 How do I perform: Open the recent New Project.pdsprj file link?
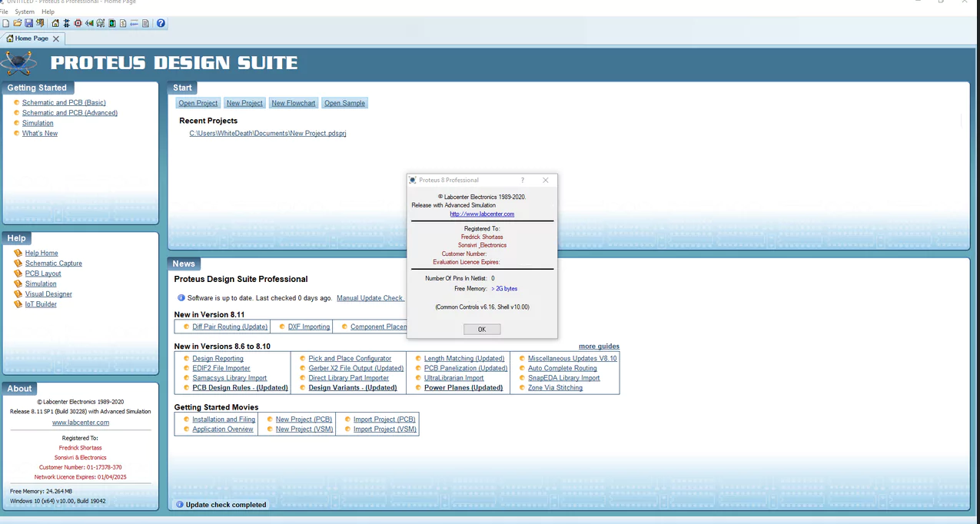point(267,134)
